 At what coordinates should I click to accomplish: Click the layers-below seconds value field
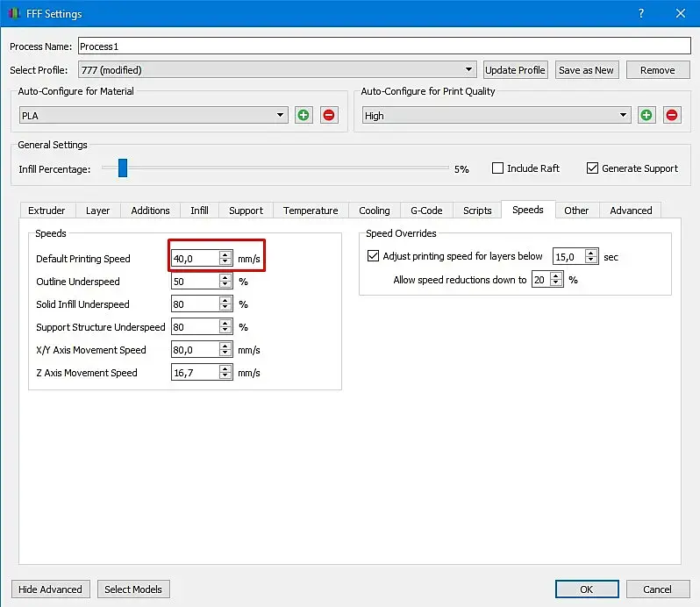click(569, 257)
